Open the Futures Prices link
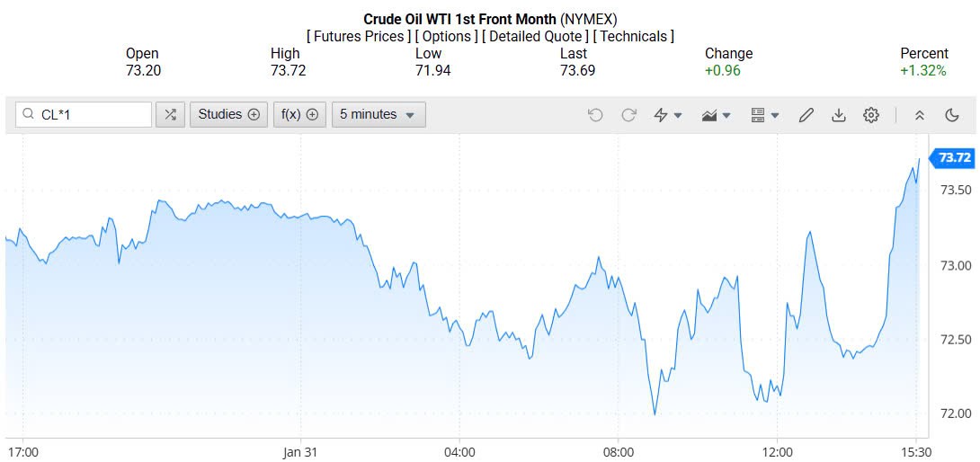 point(359,36)
